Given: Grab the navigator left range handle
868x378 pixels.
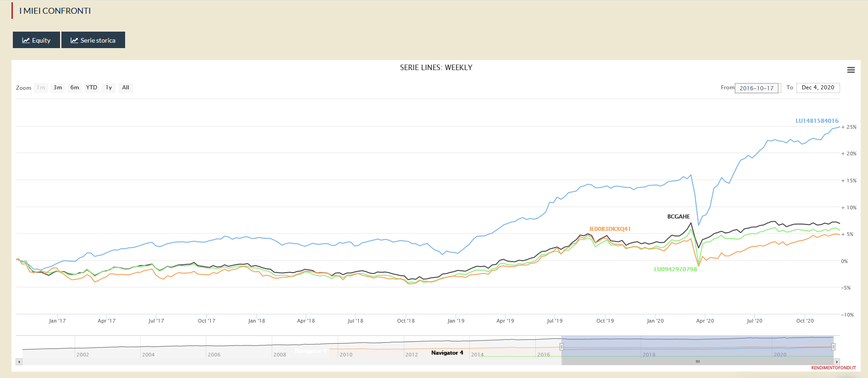Looking at the screenshot, I should click(x=561, y=347).
